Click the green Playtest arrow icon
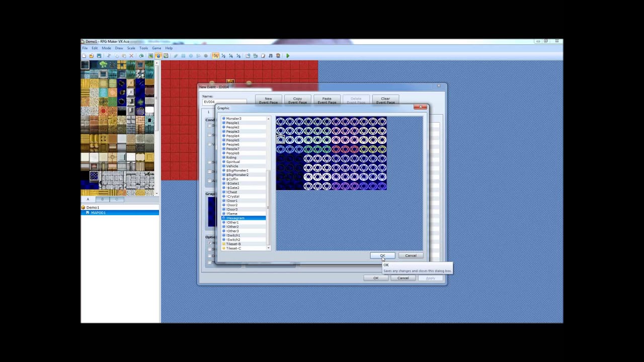 pyautogui.click(x=288, y=56)
